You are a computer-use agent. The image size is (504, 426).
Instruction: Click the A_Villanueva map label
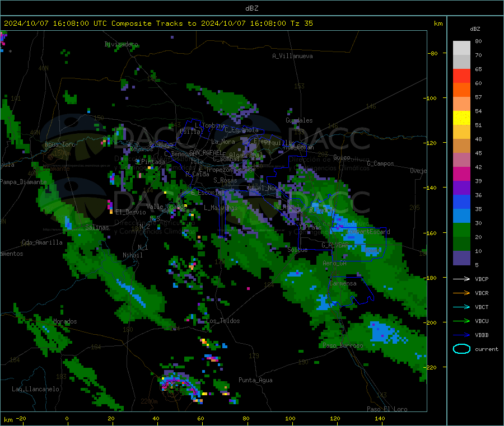coord(292,56)
